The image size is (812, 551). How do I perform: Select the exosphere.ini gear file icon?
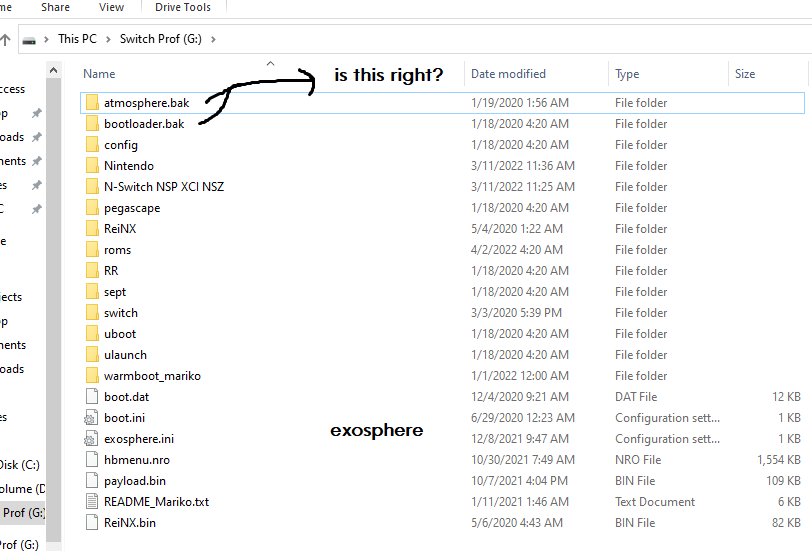coord(91,439)
